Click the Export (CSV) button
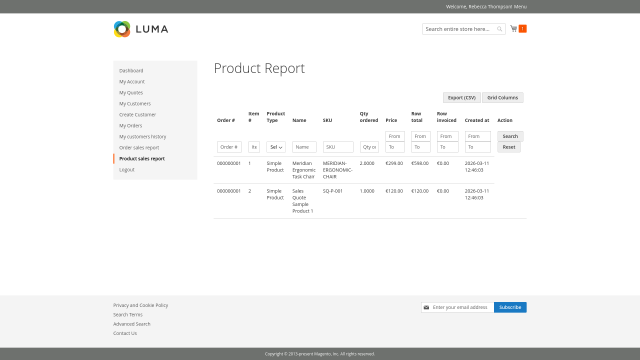 coord(462,98)
